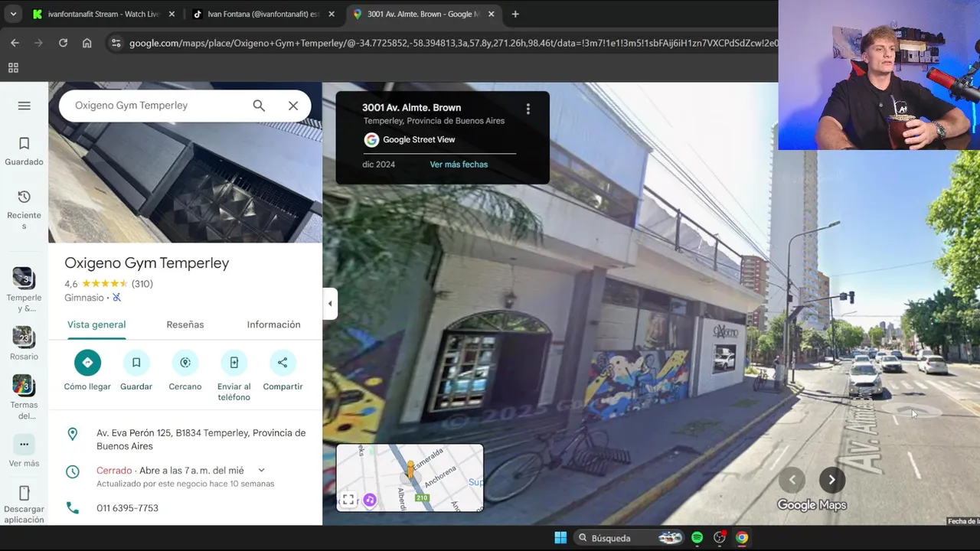Open the Google Maps hamburger menu
This screenshot has width=980, height=551.
click(x=24, y=106)
